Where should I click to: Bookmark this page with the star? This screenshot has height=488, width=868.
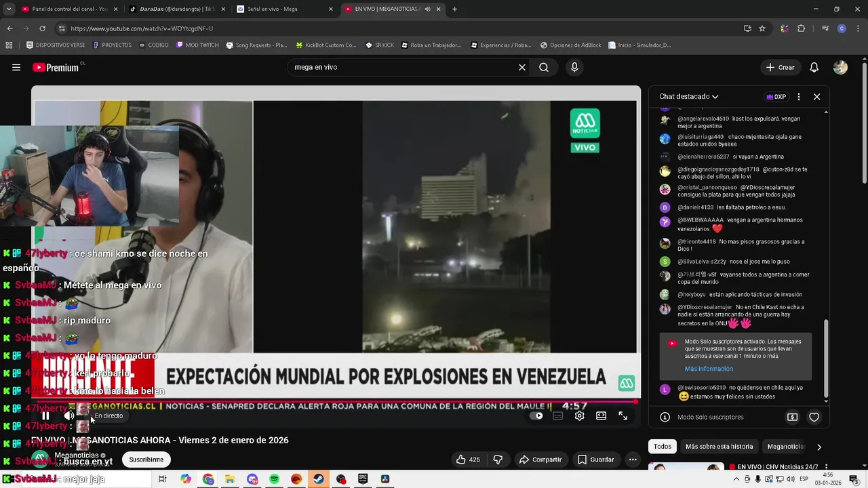click(762, 28)
